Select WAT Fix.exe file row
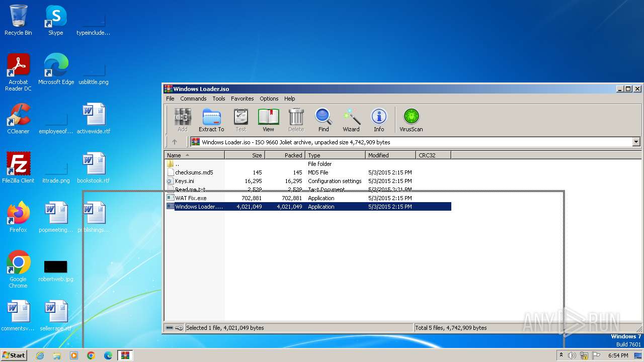 click(x=308, y=198)
